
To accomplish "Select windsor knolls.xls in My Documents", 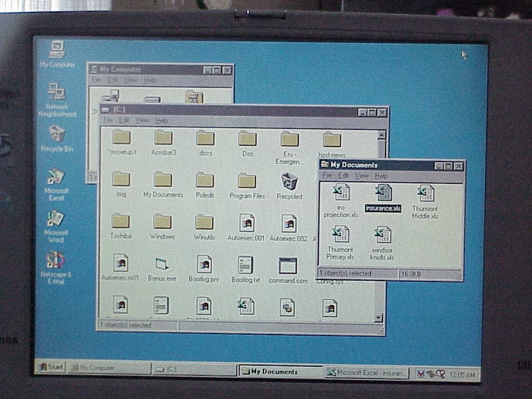I will [382, 244].
